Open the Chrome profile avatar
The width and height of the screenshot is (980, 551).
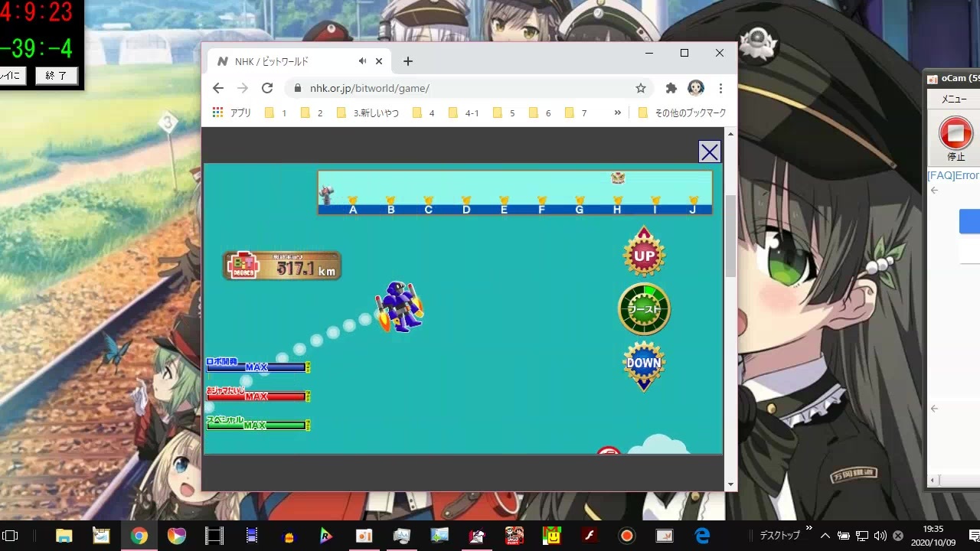696,88
